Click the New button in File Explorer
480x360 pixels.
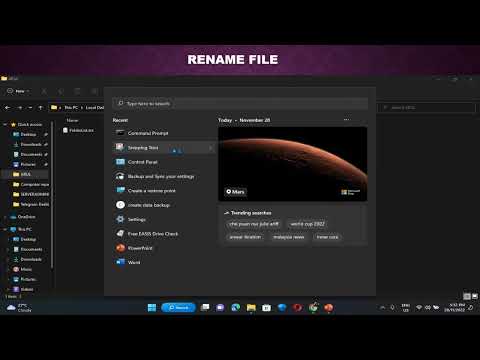(x=18, y=91)
